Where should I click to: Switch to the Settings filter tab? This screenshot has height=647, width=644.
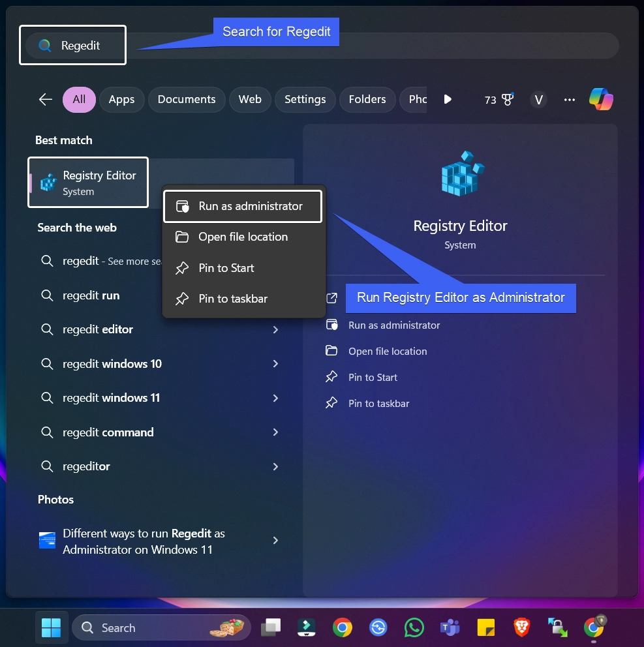pyautogui.click(x=305, y=99)
